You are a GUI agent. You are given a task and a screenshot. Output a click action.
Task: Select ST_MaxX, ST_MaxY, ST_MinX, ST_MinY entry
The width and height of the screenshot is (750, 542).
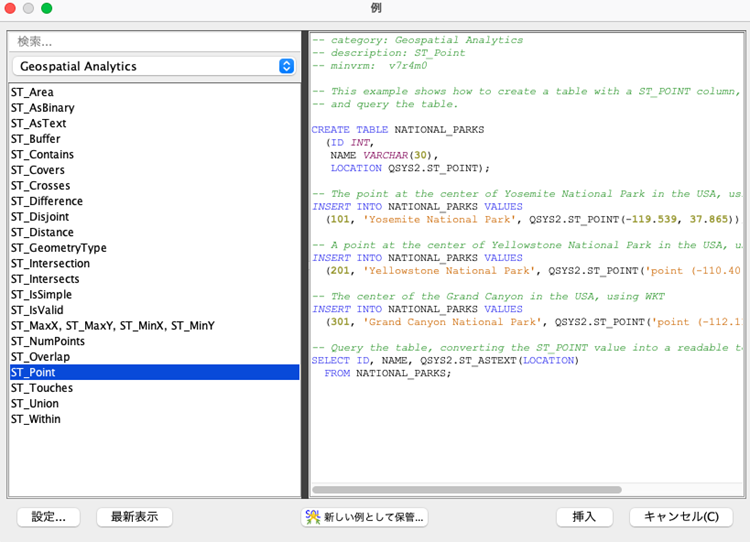tap(112, 326)
